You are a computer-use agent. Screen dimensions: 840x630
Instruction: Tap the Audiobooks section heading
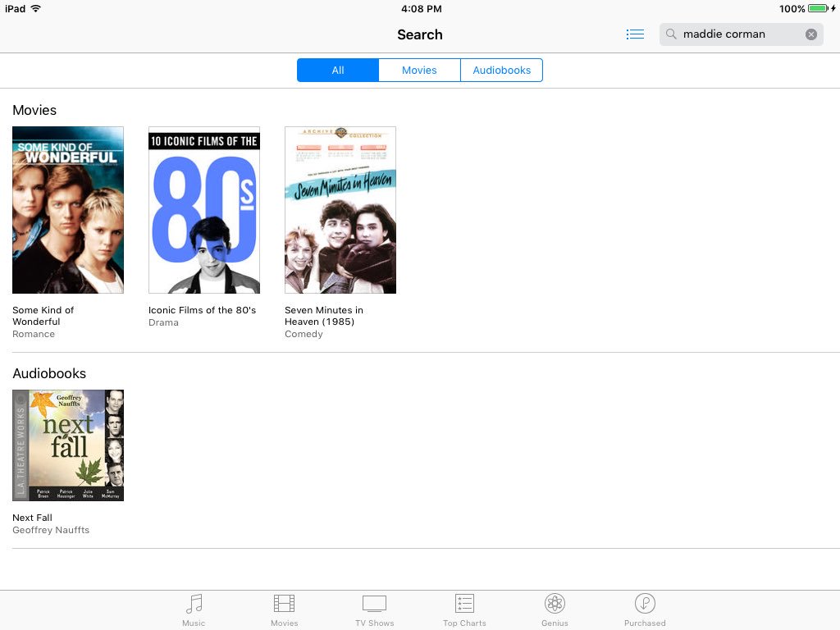coord(49,373)
